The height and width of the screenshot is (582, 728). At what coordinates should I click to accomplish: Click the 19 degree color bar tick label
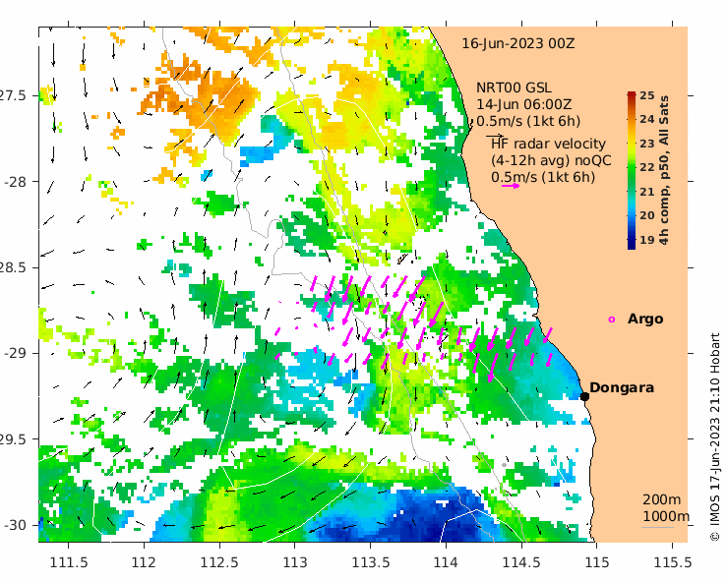point(646,240)
